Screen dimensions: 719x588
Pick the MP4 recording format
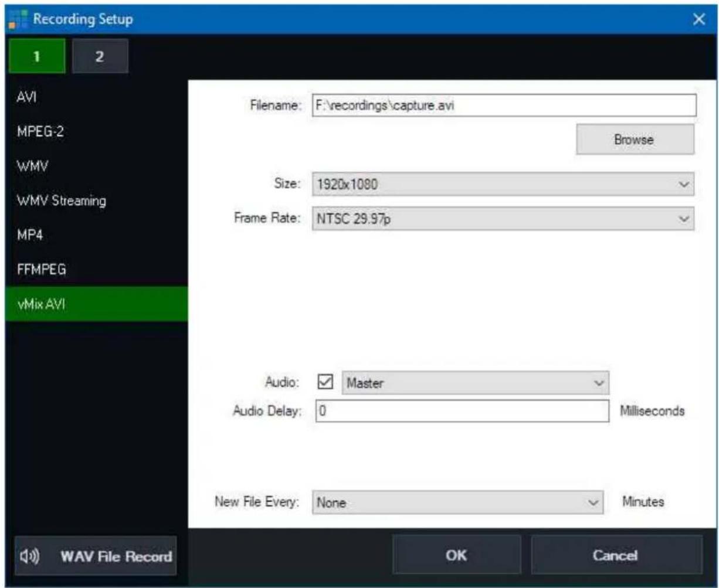pyautogui.click(x=96, y=234)
